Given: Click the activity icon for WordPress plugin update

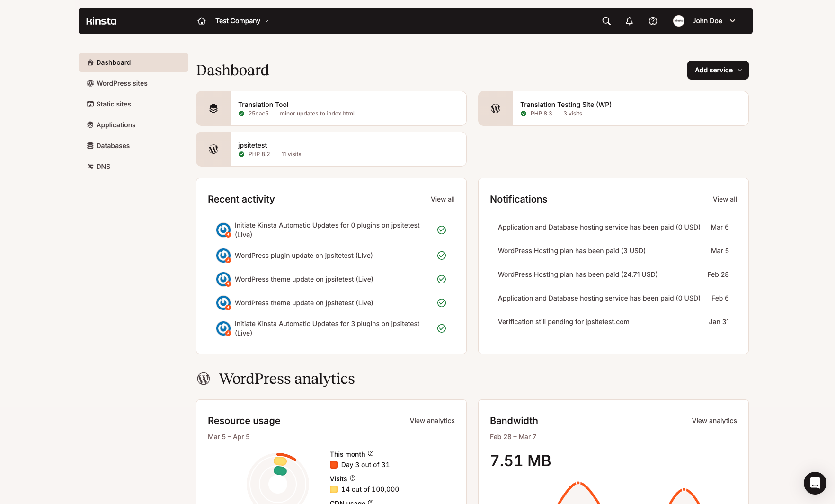Looking at the screenshot, I should 223,256.
